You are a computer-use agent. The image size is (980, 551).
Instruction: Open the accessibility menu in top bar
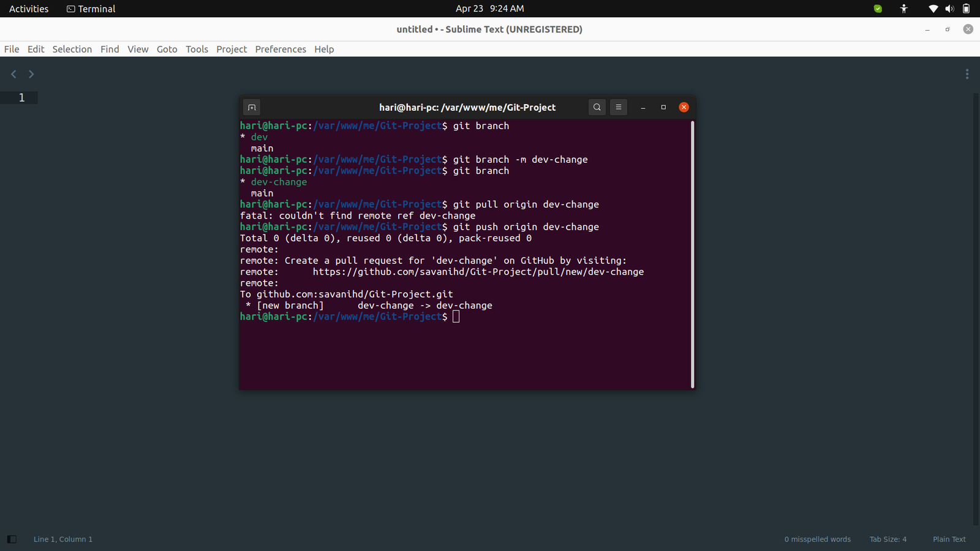904,9
